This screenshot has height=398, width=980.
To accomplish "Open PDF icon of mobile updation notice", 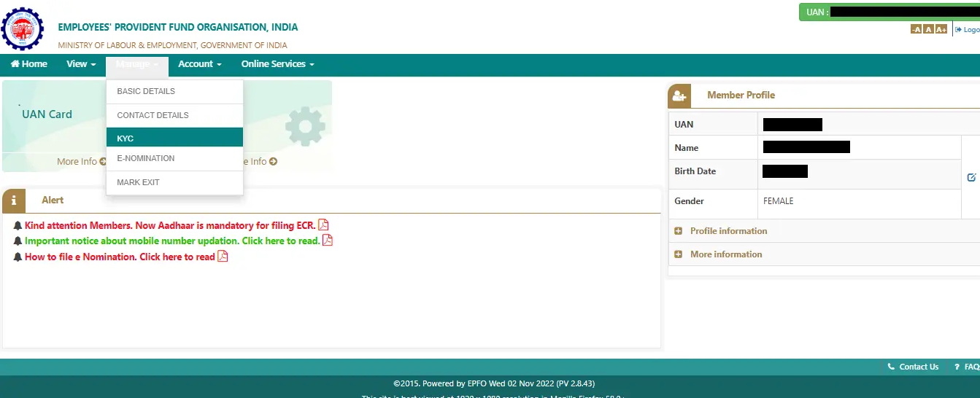I will click(328, 240).
